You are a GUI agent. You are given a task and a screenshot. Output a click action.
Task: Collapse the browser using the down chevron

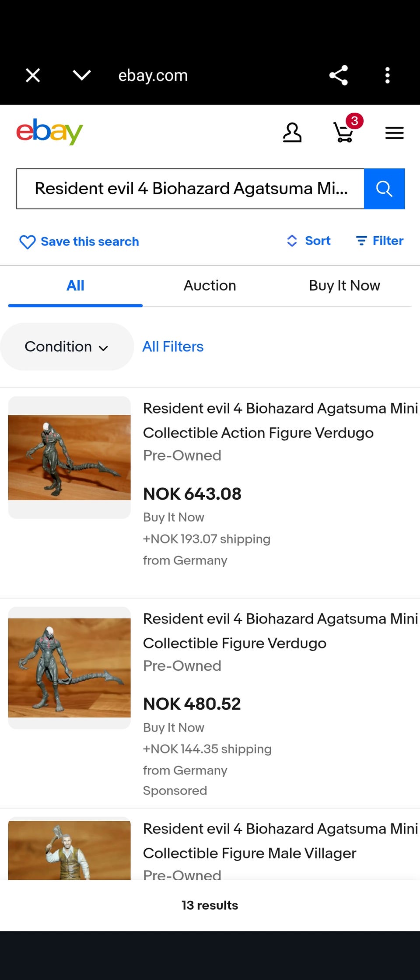[82, 75]
